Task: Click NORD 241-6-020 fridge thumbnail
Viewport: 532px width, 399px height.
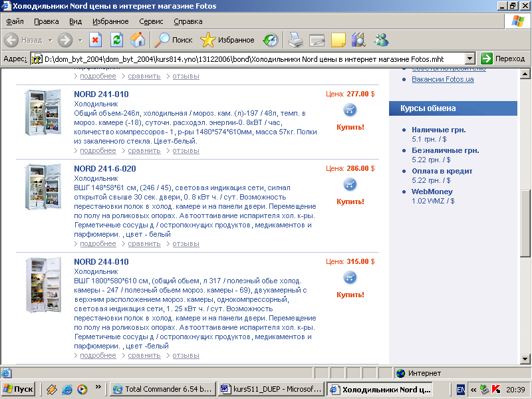Action: click(x=43, y=187)
